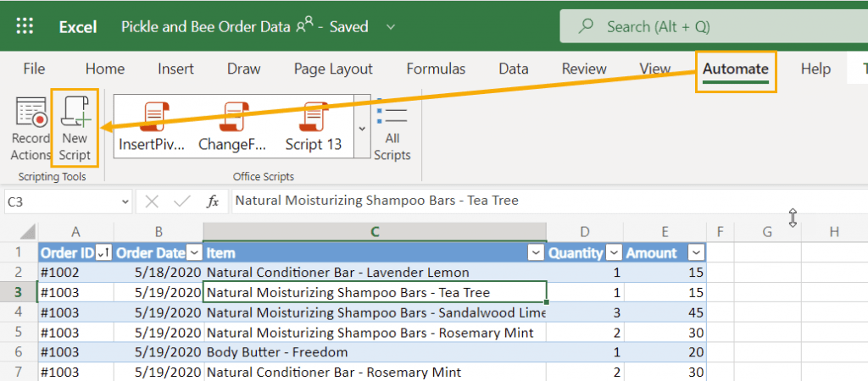Click the cell 'Natural Conditioner Bar - Lavender Lemon'
This screenshot has width=868, height=381.
click(x=375, y=272)
